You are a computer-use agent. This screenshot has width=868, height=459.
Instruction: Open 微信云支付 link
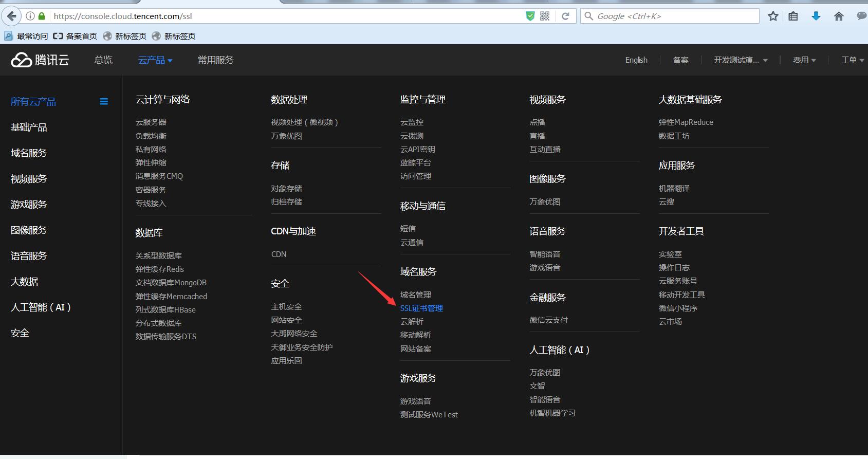[548, 320]
